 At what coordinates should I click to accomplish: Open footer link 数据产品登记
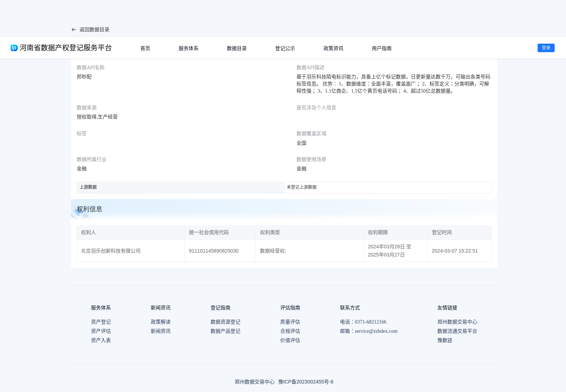click(x=225, y=331)
